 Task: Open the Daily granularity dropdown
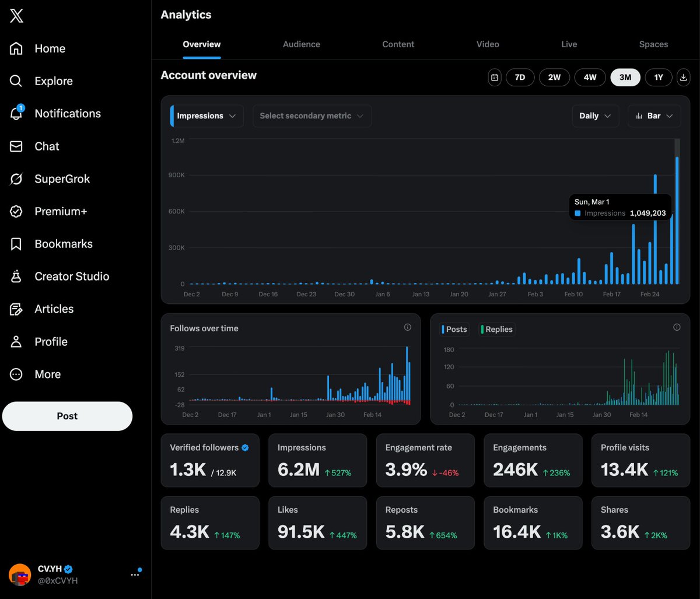(x=595, y=116)
